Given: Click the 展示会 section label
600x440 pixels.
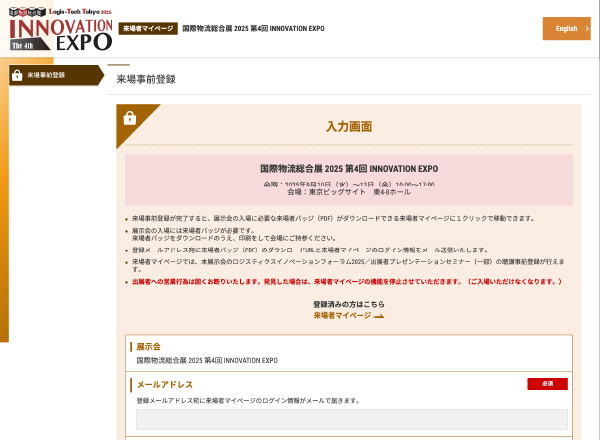Looking at the screenshot, I should point(148,347).
